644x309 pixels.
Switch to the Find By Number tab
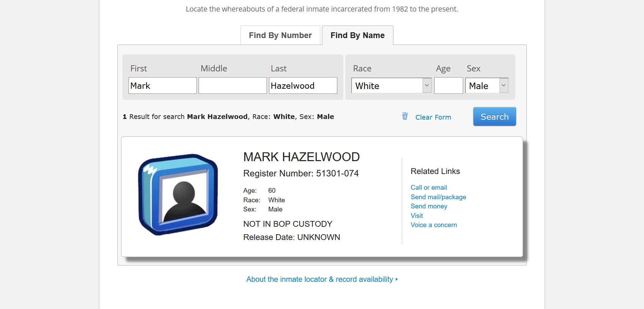coord(280,35)
